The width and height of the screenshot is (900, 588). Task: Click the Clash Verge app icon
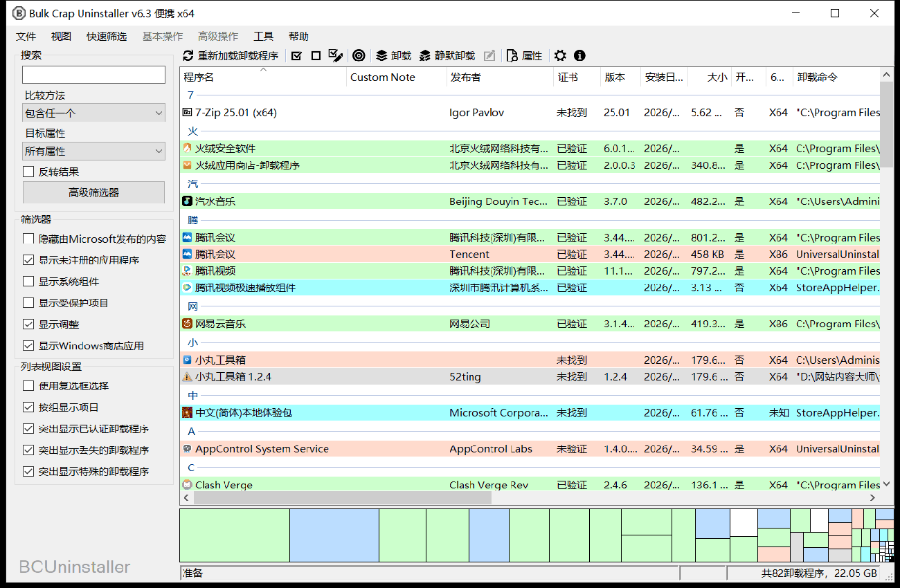[x=187, y=484]
